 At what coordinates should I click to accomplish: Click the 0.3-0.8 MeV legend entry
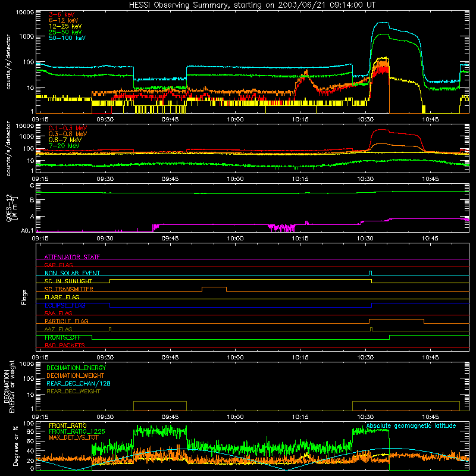coord(68,134)
